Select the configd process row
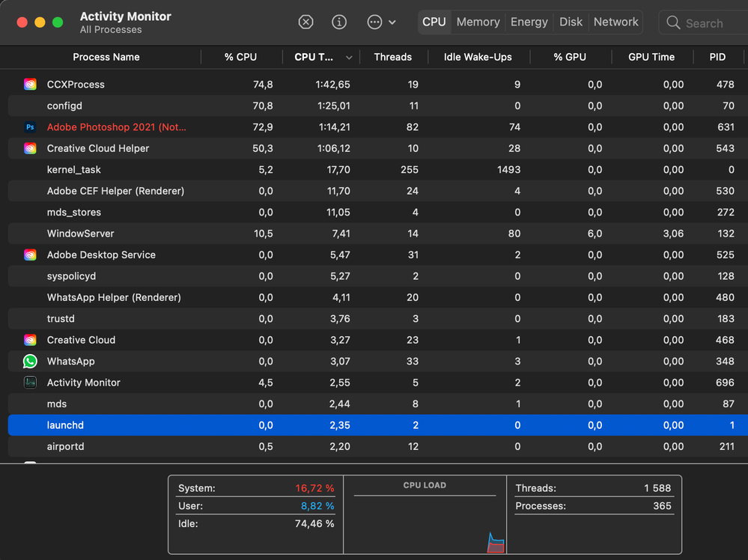The image size is (748, 560). (378, 106)
